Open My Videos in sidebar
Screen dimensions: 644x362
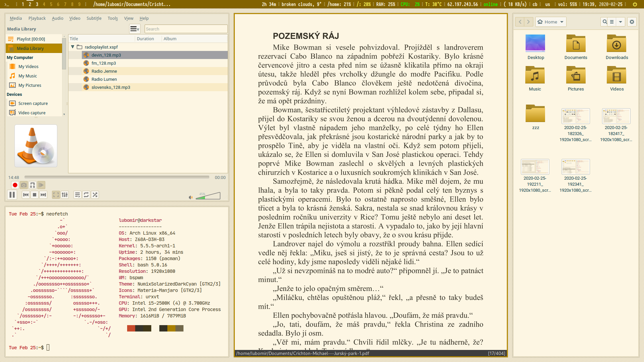click(34, 66)
